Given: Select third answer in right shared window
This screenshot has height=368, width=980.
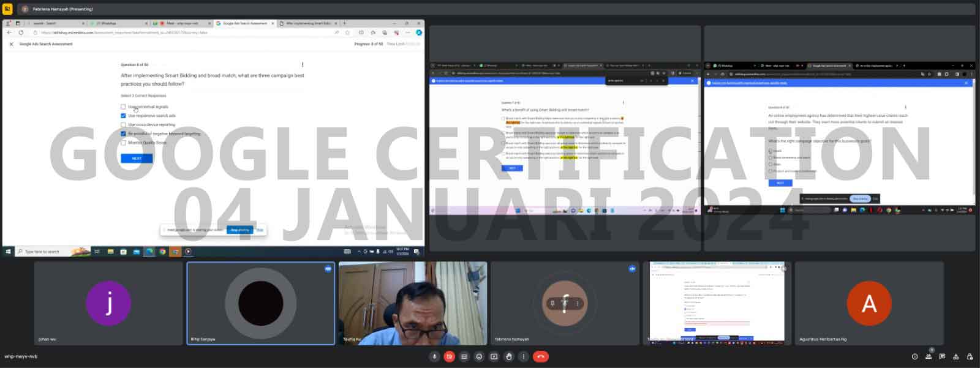Looking at the screenshot, I should pyautogui.click(x=771, y=164).
